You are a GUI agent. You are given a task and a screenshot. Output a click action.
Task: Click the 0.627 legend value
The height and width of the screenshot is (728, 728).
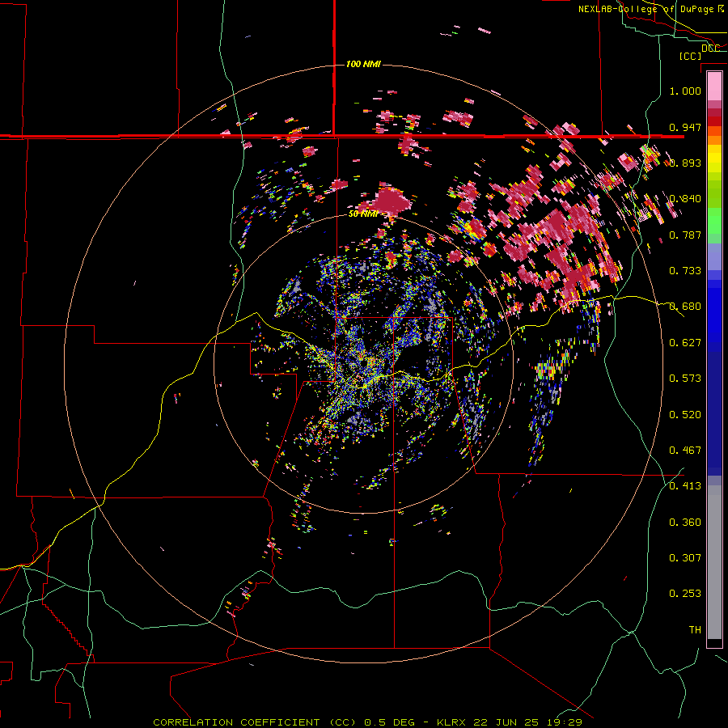tap(685, 343)
